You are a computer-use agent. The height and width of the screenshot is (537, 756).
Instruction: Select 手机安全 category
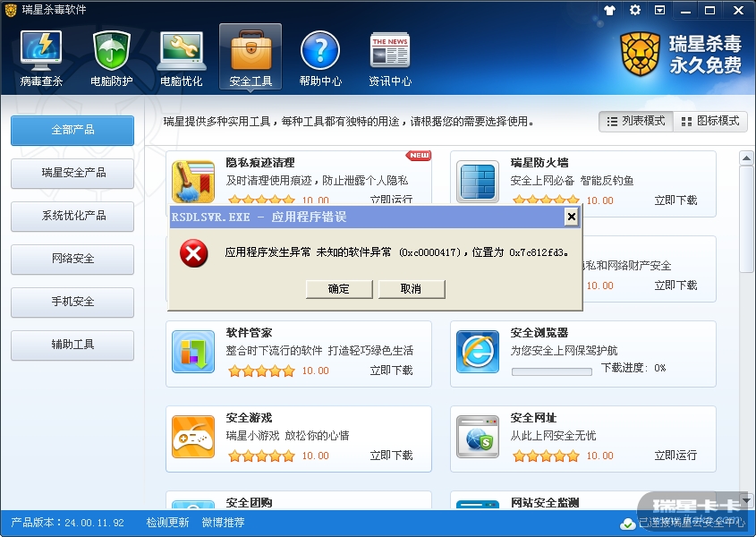[x=72, y=302]
